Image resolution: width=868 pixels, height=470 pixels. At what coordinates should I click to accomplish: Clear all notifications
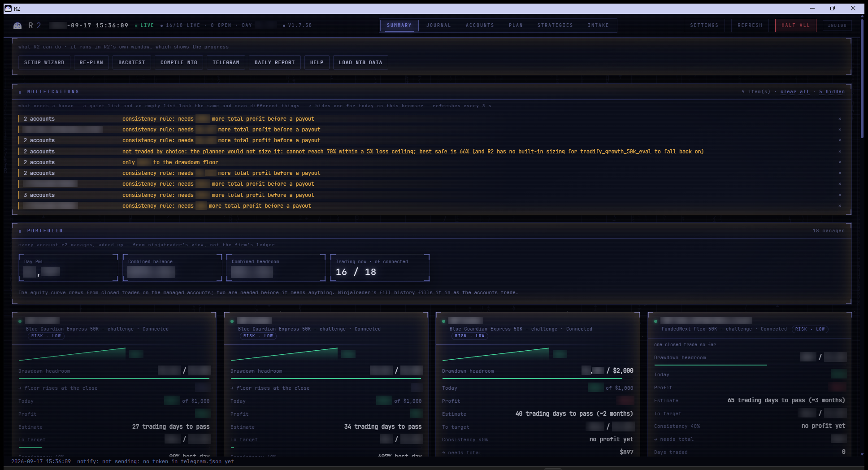(794, 92)
